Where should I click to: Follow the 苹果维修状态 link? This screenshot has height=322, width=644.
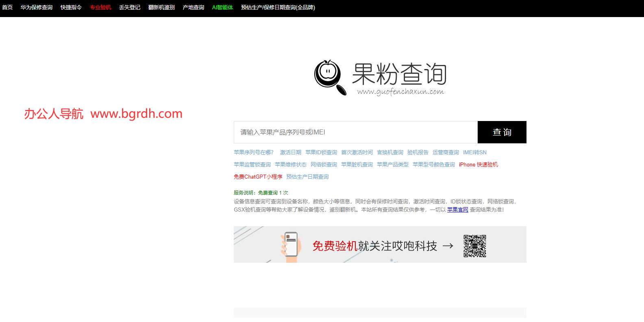click(x=291, y=164)
